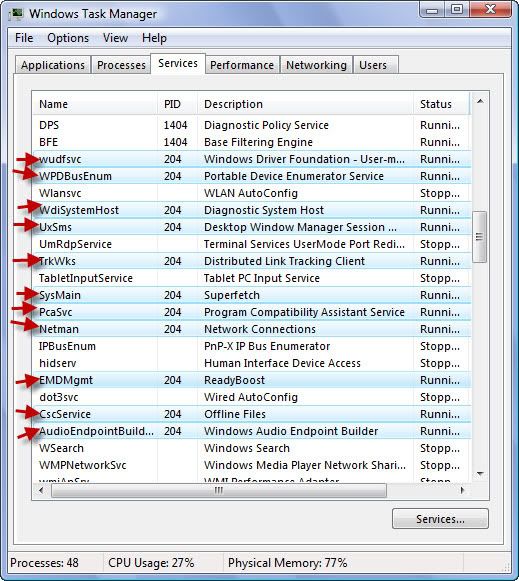
Task: Open the Options menu
Action: point(68,38)
